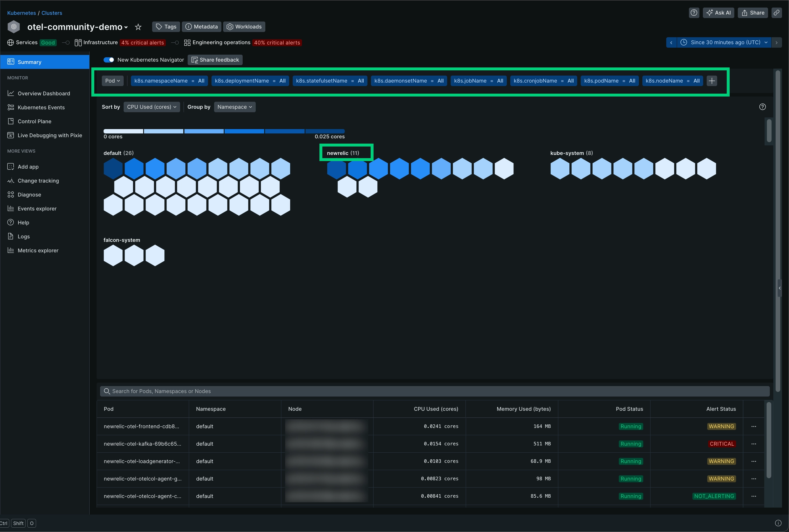Copy permalink using the link icon

pyautogui.click(x=776, y=13)
